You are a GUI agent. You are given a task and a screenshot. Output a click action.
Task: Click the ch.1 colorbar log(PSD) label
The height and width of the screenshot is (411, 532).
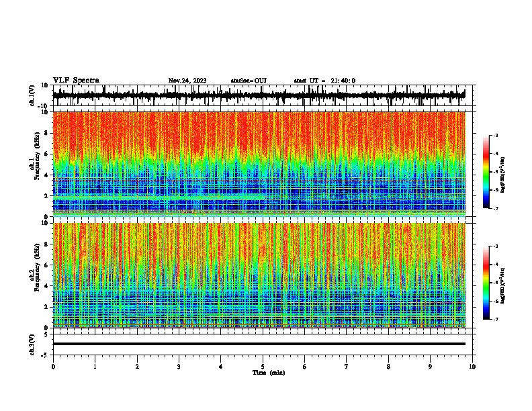pos(502,175)
